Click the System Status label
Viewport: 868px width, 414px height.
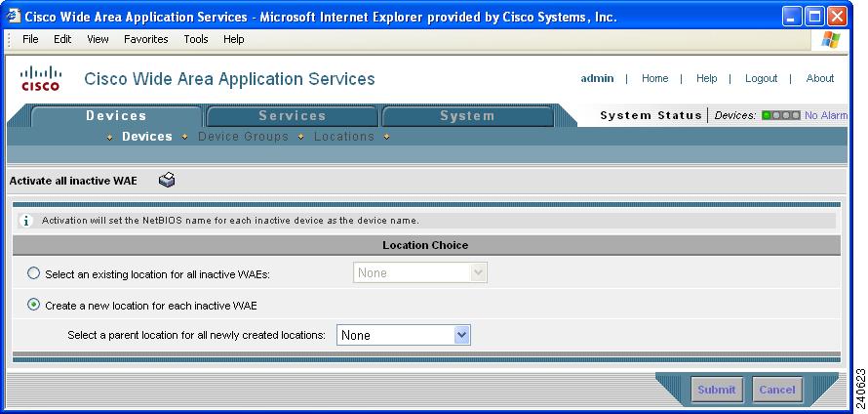click(651, 115)
